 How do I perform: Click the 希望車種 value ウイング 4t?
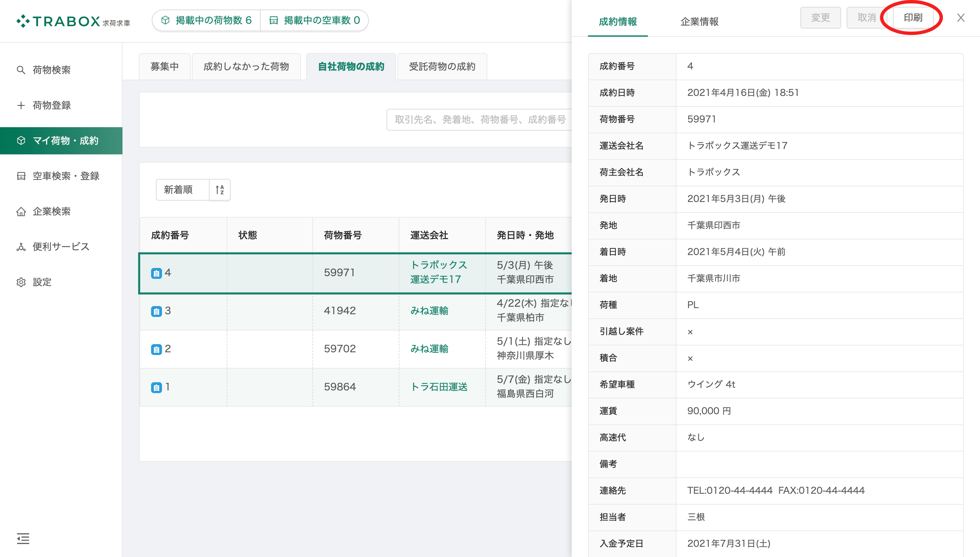pos(711,385)
